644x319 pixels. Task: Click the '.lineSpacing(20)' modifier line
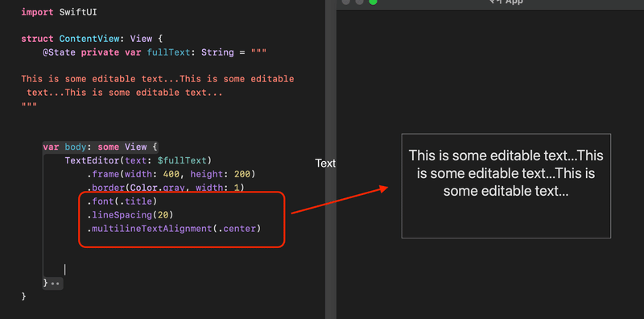click(x=130, y=215)
